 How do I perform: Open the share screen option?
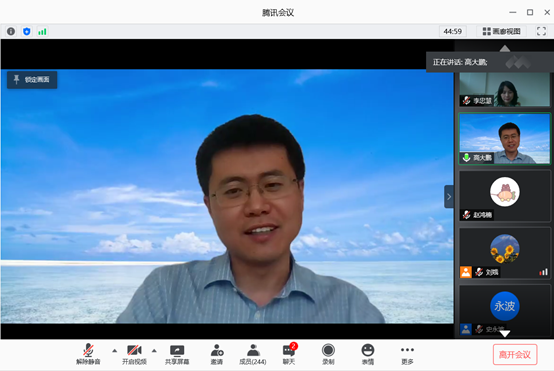click(177, 354)
